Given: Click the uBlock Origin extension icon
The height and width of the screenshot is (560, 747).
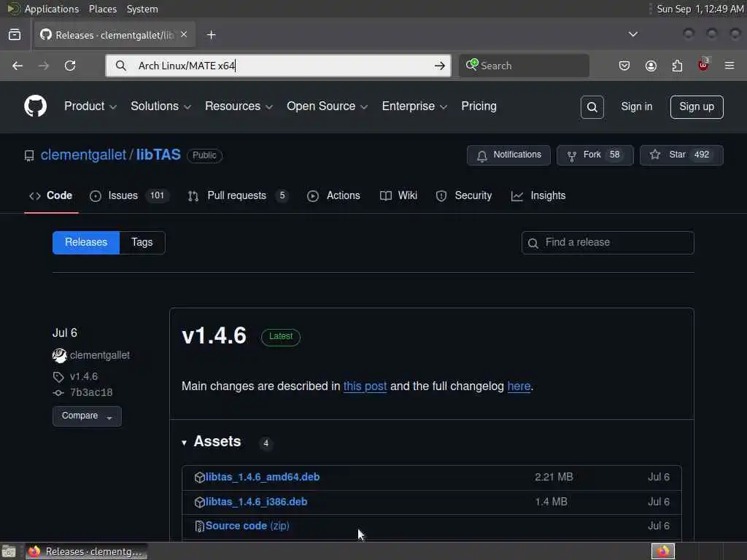Looking at the screenshot, I should [x=704, y=65].
